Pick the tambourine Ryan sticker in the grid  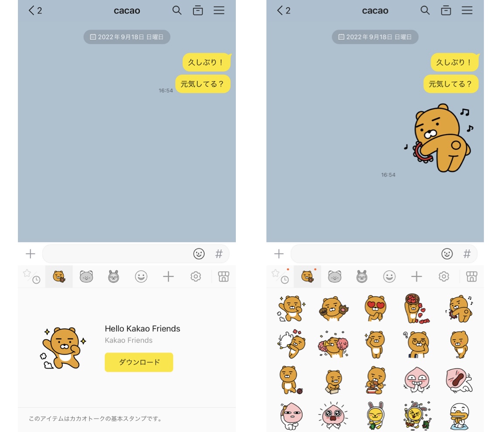click(459, 309)
